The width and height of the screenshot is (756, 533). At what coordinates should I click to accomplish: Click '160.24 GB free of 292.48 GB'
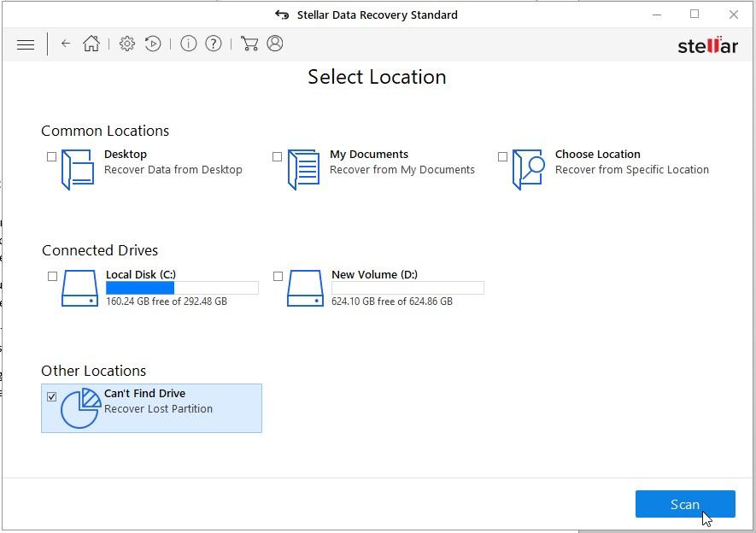coord(167,302)
